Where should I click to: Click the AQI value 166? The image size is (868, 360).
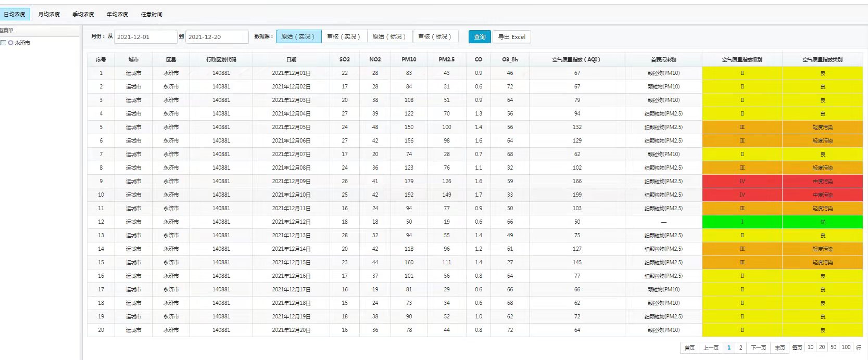pyautogui.click(x=577, y=181)
